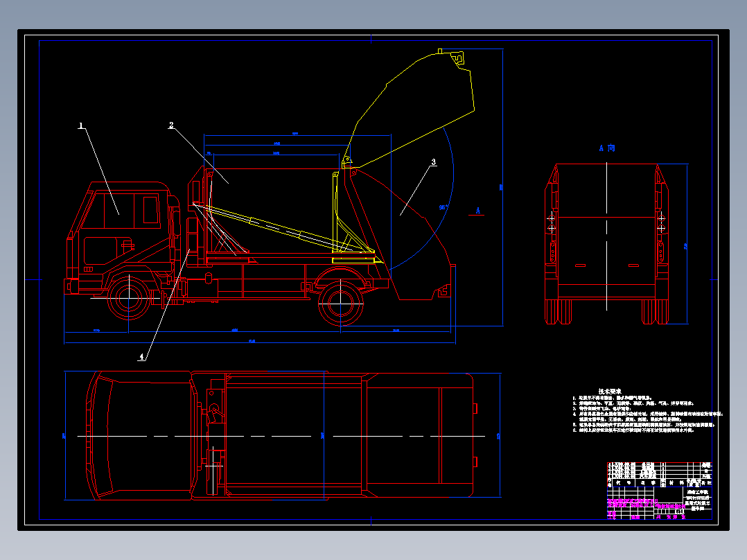Select the 96° angle dimension text

pyautogui.click(x=443, y=208)
